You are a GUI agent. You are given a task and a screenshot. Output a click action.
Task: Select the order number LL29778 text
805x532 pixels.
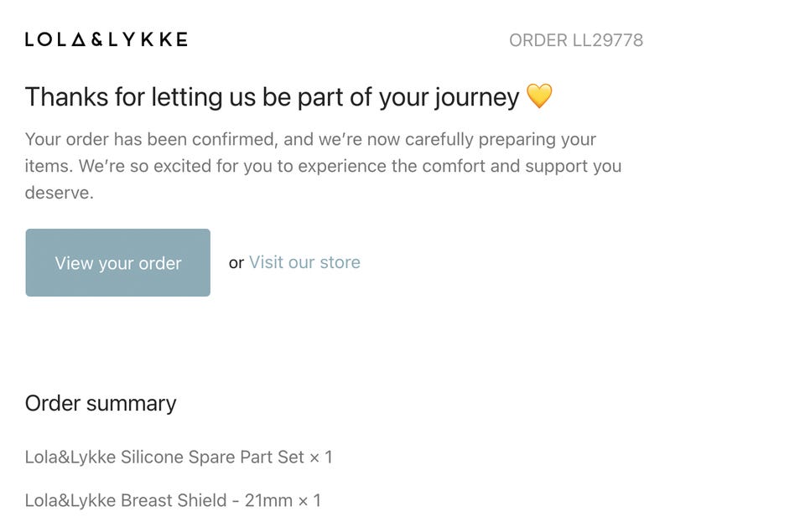click(608, 40)
